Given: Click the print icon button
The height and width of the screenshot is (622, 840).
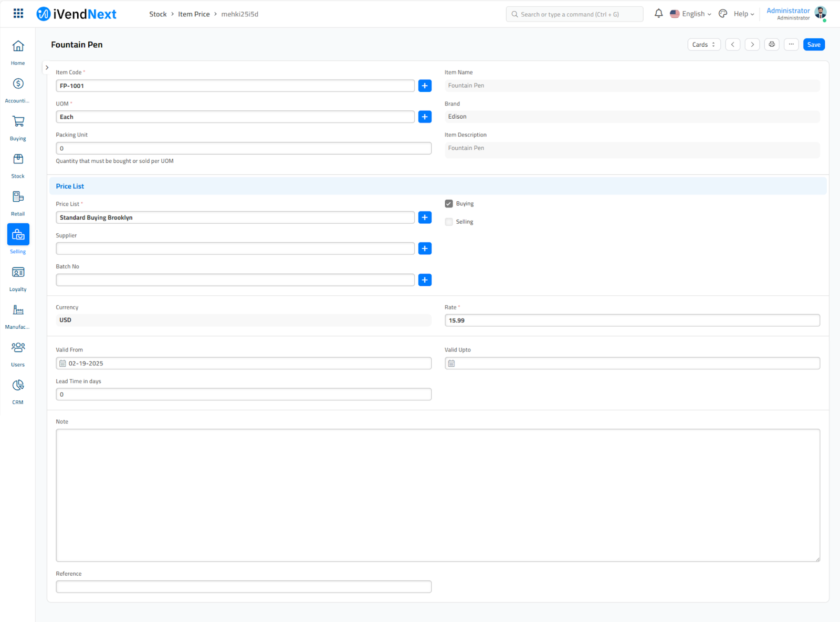Looking at the screenshot, I should click(x=771, y=45).
